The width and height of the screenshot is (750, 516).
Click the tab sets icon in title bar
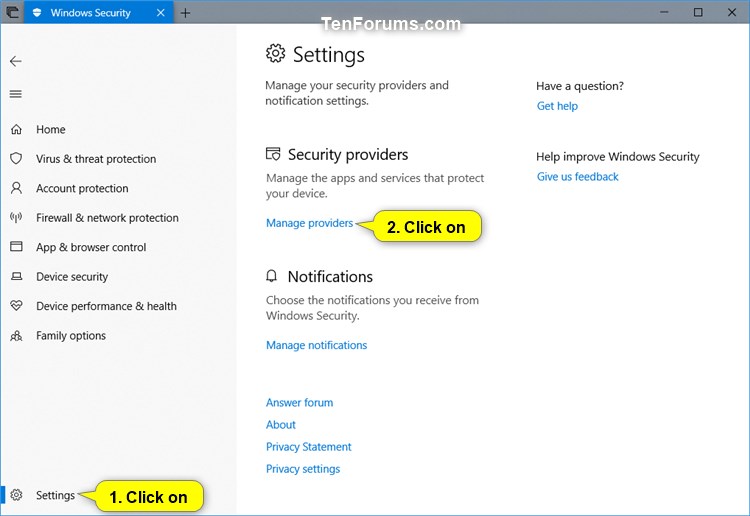(12, 12)
